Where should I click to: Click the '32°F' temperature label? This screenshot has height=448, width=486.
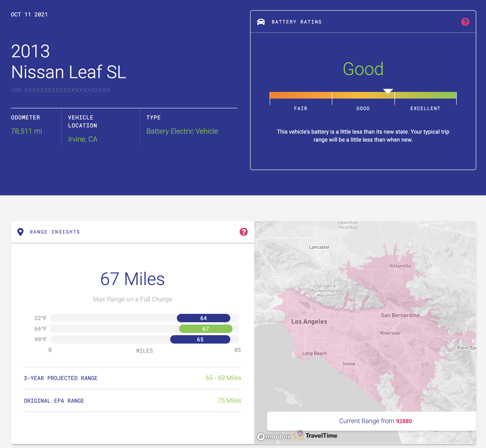tap(40, 318)
